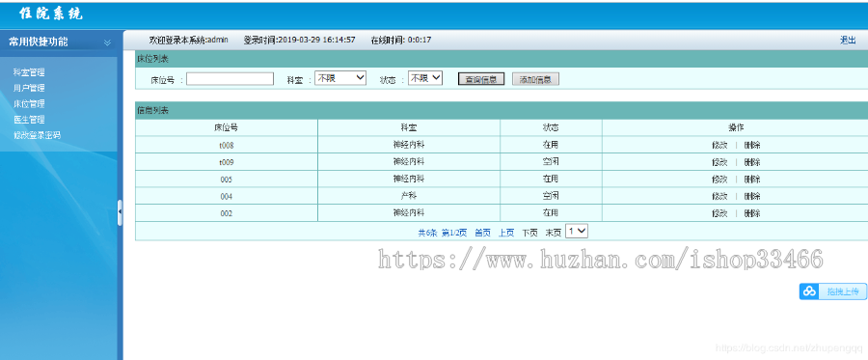Collapse the 常用快捷功能 panel chevron

(x=107, y=42)
